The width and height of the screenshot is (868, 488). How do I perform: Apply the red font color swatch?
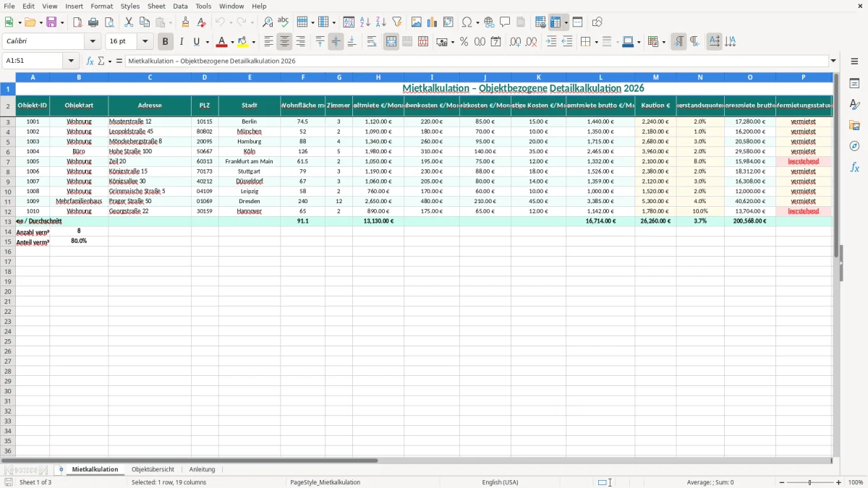click(x=222, y=42)
